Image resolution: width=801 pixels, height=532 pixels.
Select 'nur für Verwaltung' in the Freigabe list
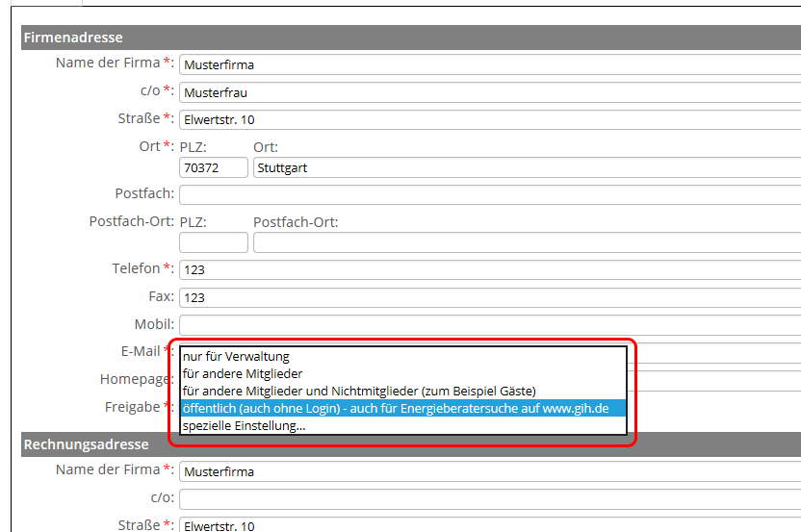tap(236, 356)
